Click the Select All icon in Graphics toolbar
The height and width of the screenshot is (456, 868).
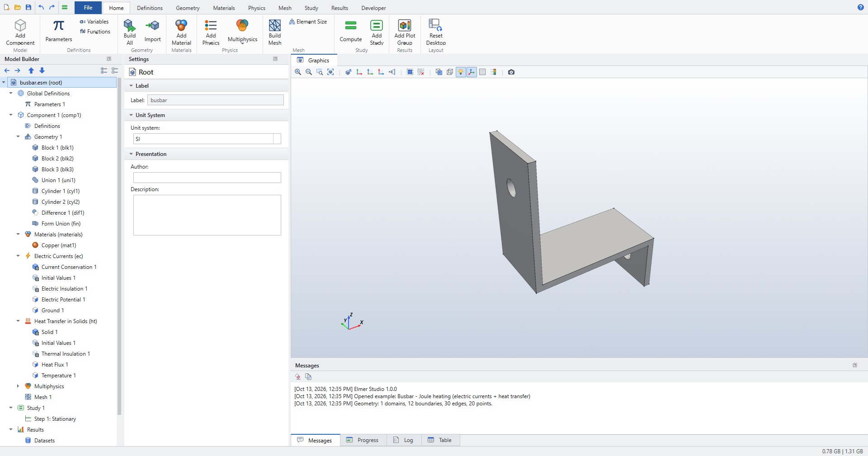coord(410,72)
